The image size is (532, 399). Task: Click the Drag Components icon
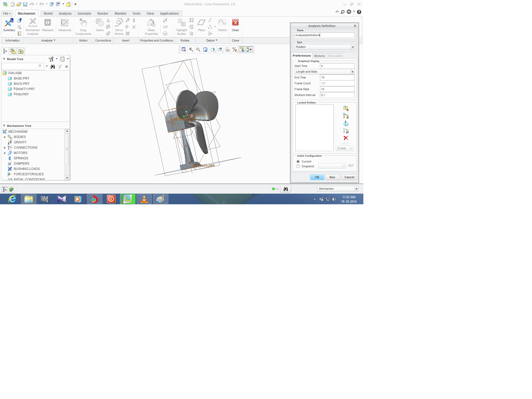tap(83, 26)
